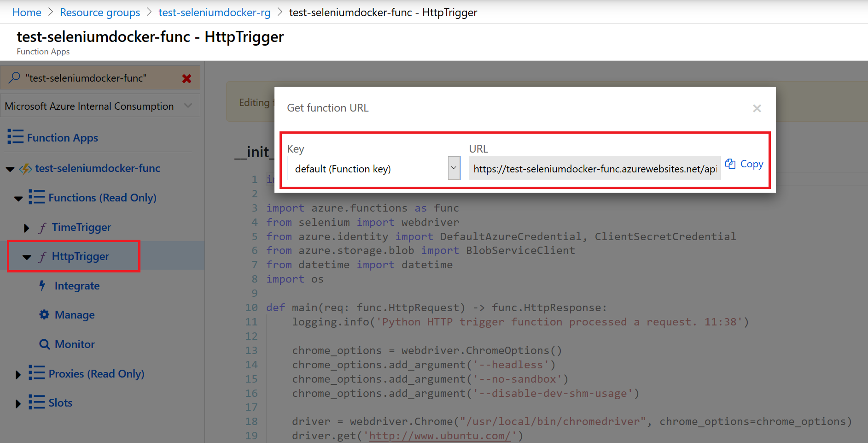Click the copy icon beside the URL

[x=730, y=164]
